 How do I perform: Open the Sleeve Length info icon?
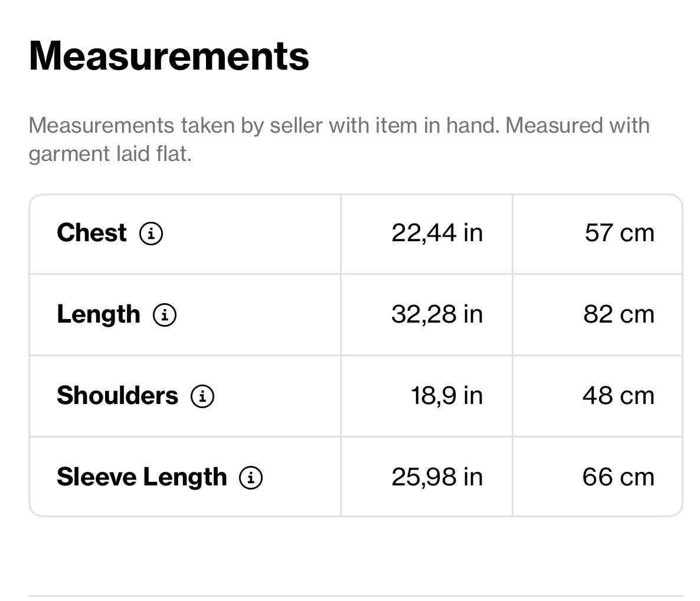[x=251, y=477]
